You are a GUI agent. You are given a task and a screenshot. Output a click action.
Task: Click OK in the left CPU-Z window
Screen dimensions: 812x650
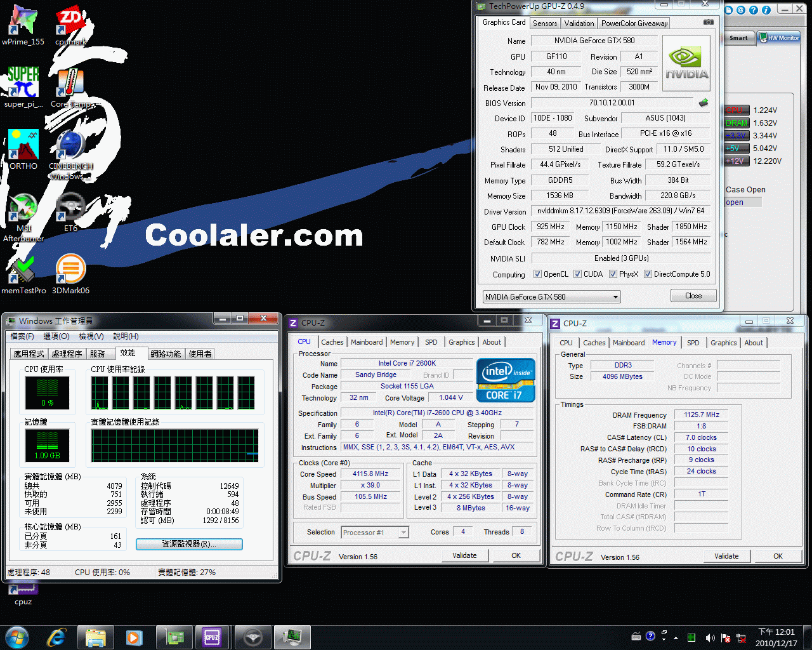click(516, 555)
